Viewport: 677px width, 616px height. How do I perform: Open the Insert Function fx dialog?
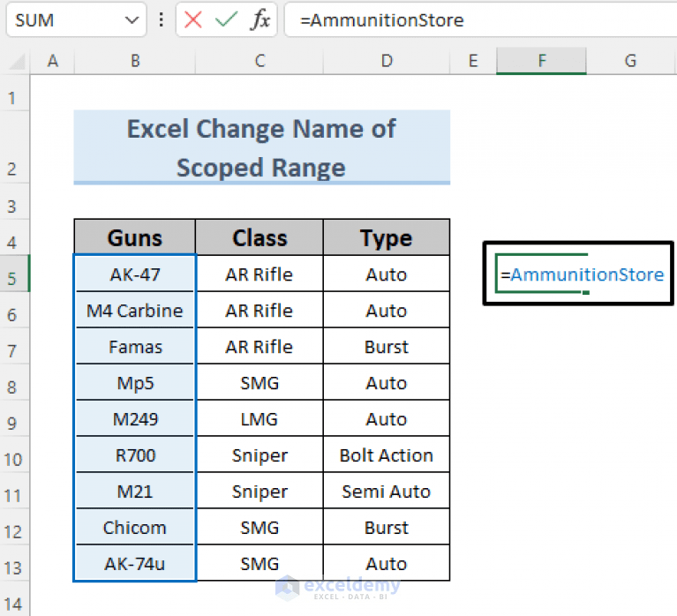[x=260, y=20]
